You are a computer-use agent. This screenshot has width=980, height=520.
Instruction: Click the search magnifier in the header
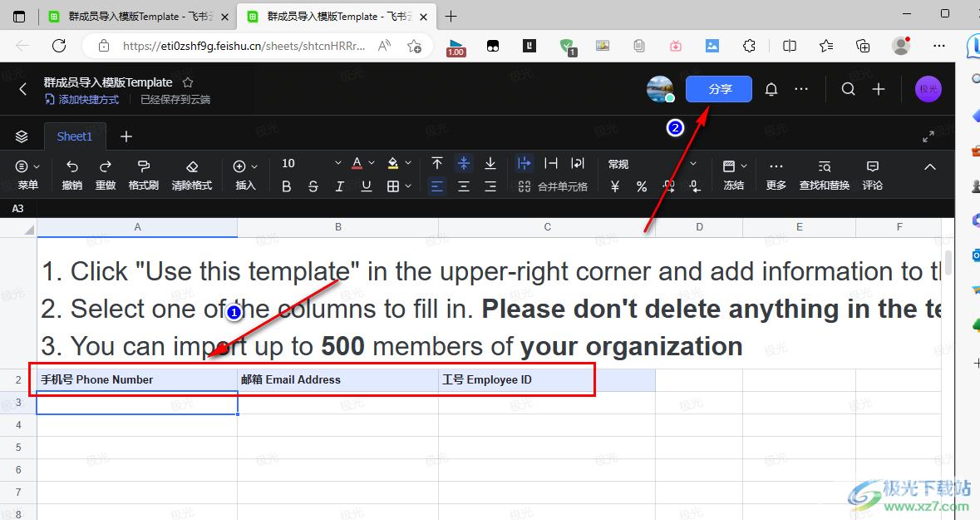click(848, 89)
